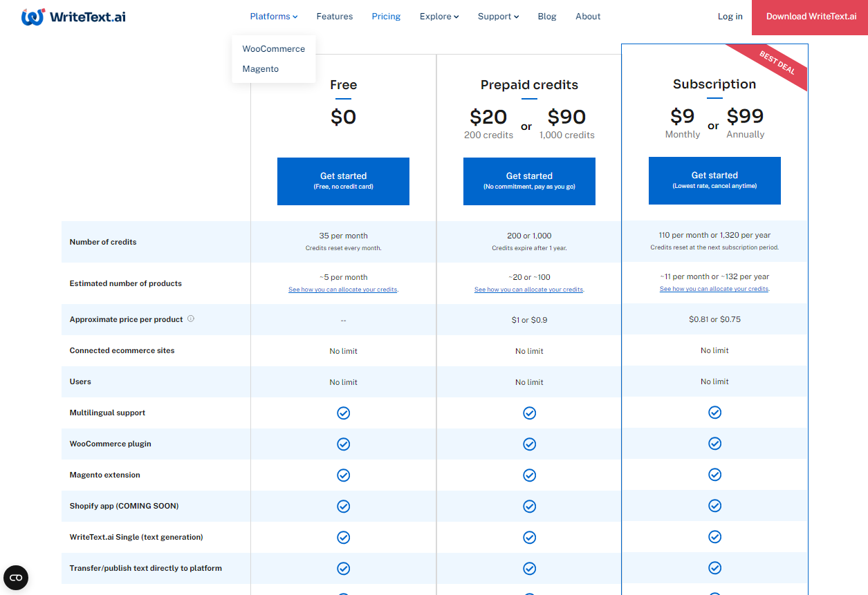Click WriteText.ai Single checkmark in Subscription column

click(x=714, y=537)
